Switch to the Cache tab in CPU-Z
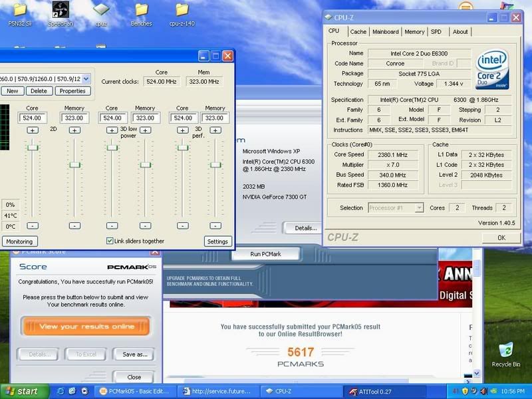Viewport: 532px width, 399px height. click(x=358, y=32)
